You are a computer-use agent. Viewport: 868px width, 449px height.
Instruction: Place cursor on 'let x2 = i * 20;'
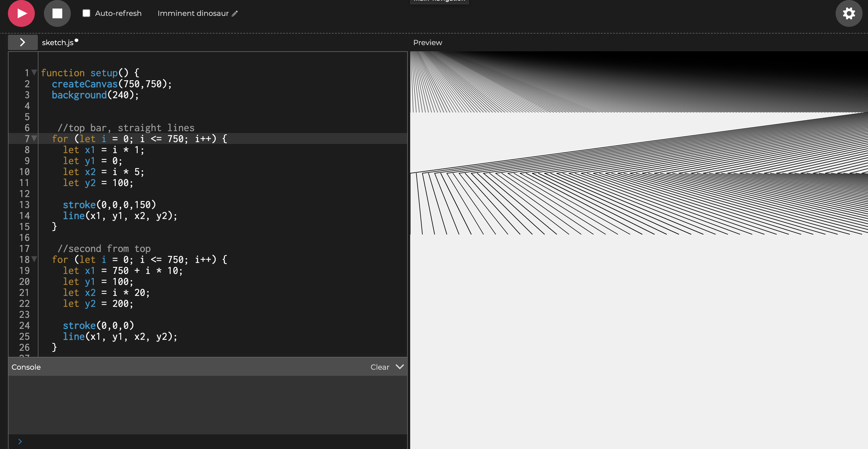click(106, 293)
